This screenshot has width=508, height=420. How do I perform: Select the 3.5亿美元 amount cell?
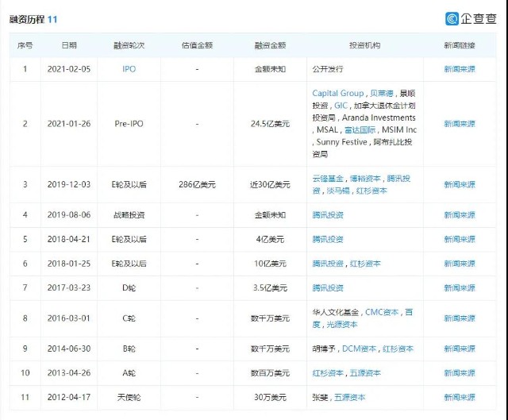tap(270, 287)
